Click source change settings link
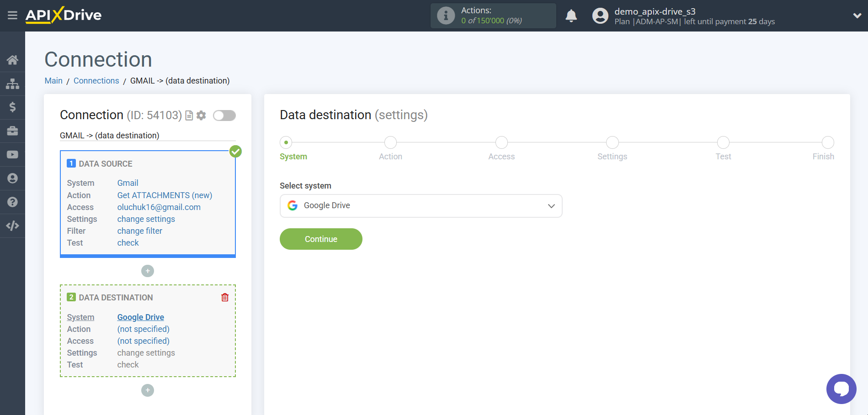This screenshot has width=868, height=415. 146,219
